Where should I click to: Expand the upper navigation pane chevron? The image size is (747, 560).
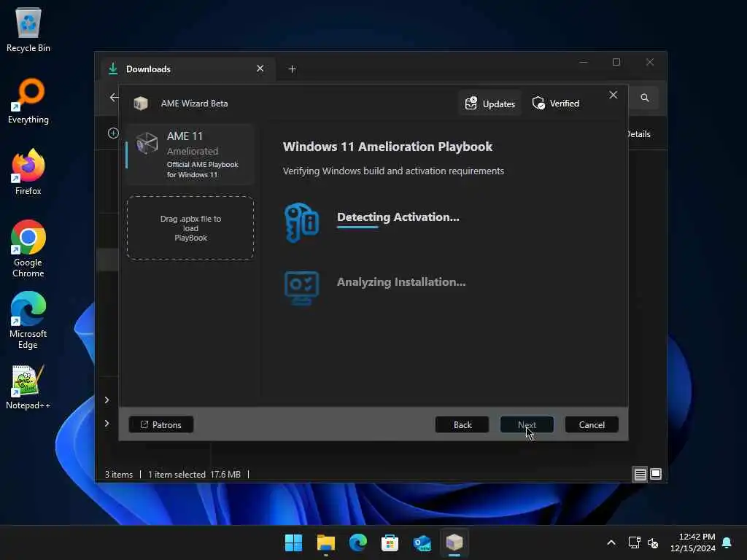tap(107, 400)
